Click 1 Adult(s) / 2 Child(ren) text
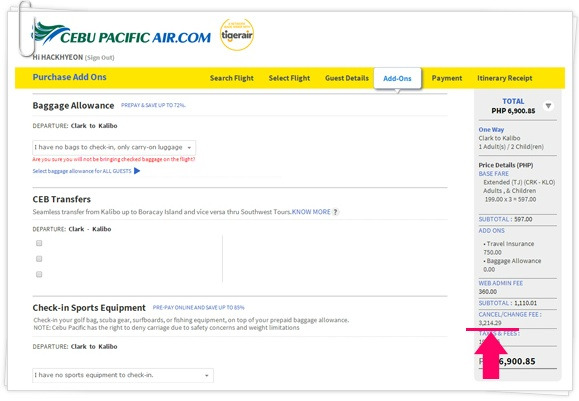This screenshot has width=579, height=401. [511, 147]
